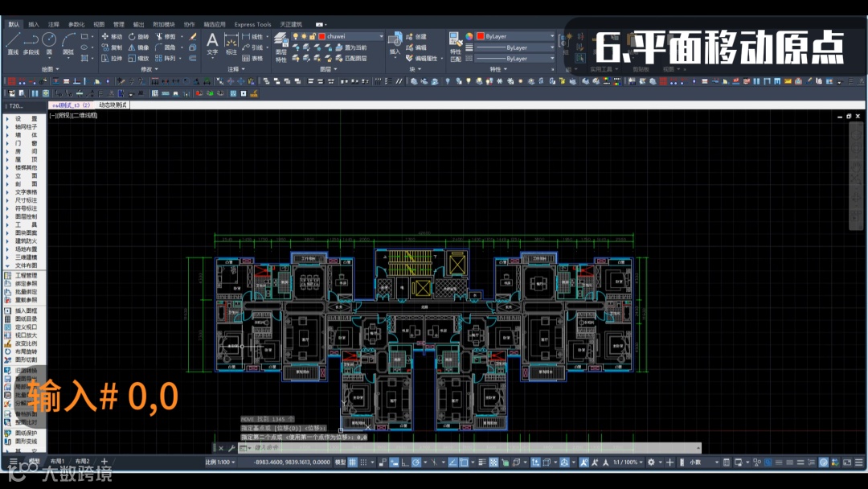Click the 阵列 (Array) tool

coord(166,58)
